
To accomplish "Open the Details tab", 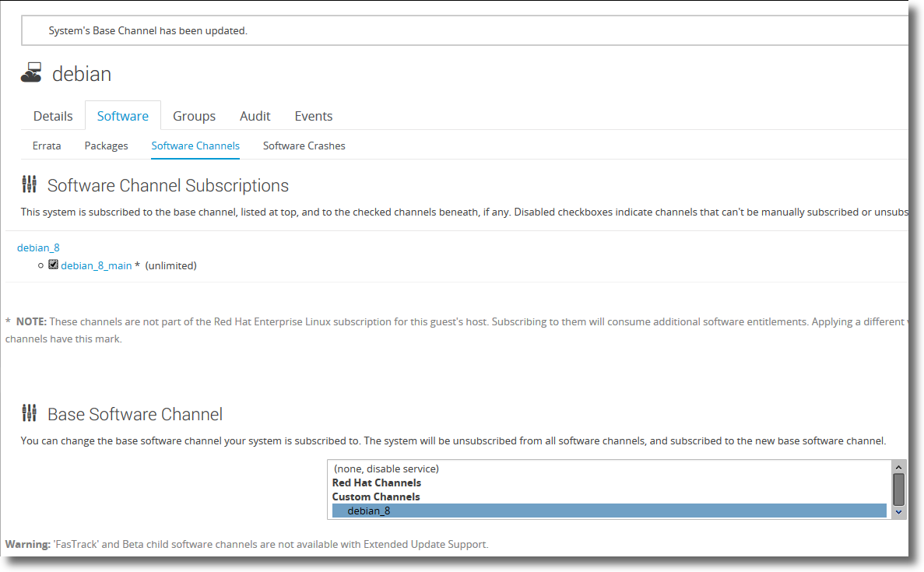I will point(53,116).
